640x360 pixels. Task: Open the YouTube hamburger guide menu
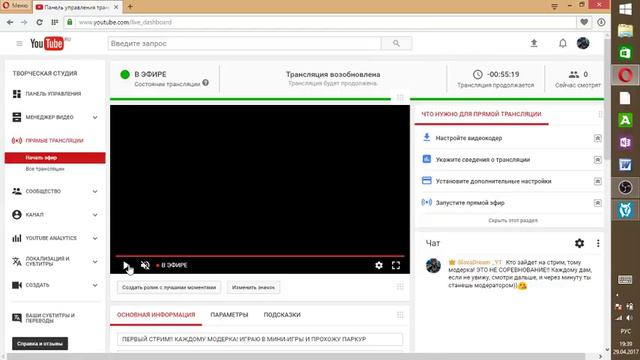point(19,43)
